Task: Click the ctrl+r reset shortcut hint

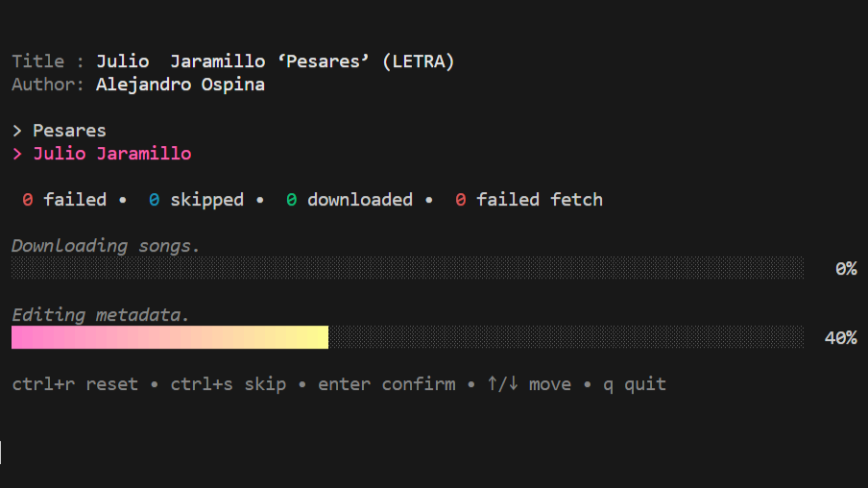Action: (x=75, y=384)
